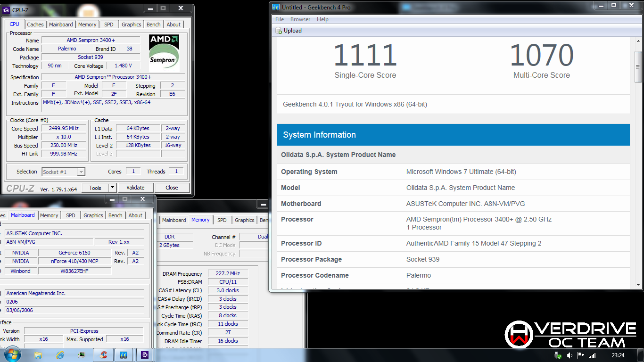Switch to CCleaner on the taskbar
The width and height of the screenshot is (644, 362).
tap(103, 355)
